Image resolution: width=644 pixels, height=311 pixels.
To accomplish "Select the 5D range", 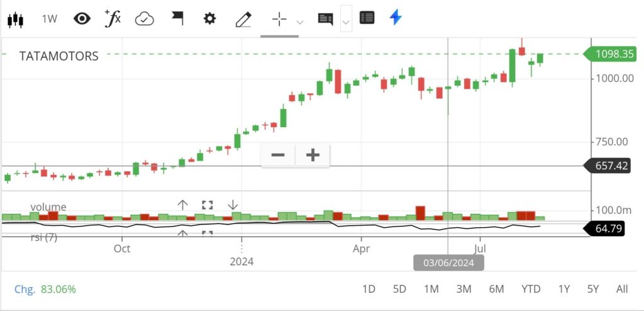I will (x=399, y=289).
